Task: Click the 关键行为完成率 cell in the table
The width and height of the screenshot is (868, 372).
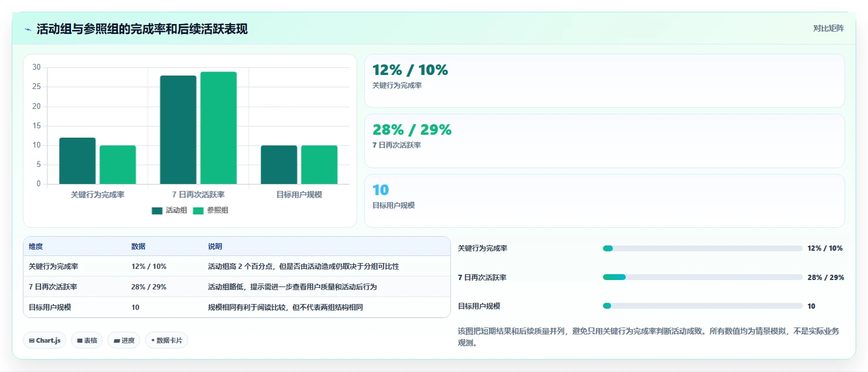Action: point(53,267)
